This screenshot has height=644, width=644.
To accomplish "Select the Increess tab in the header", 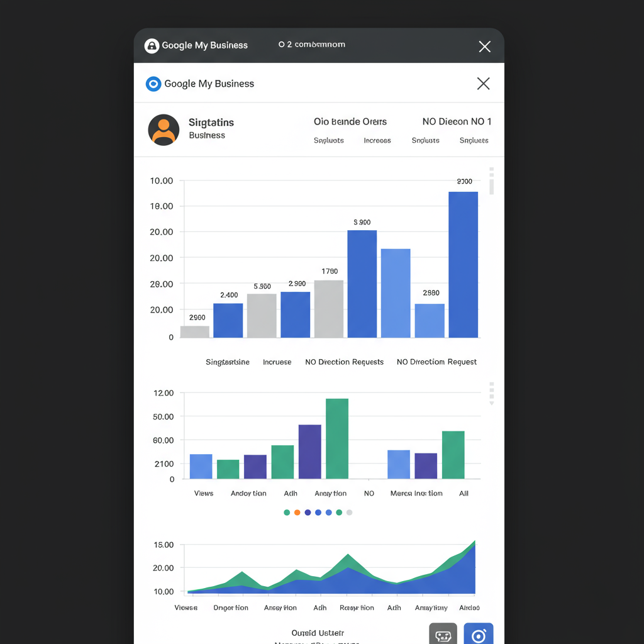I will point(377,141).
